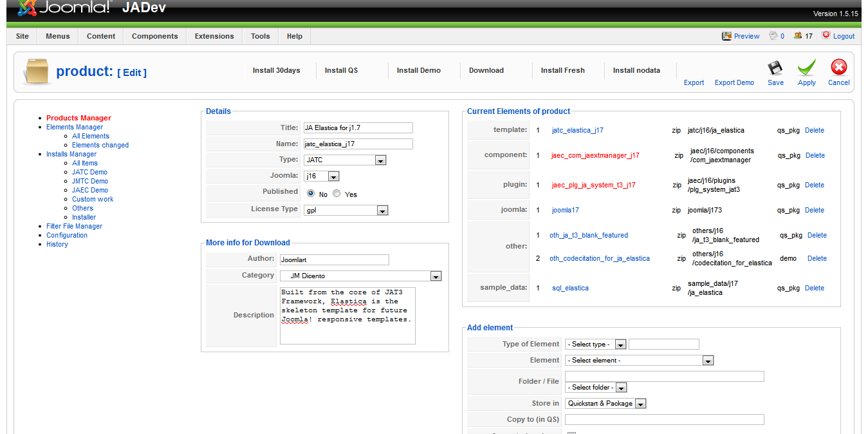Click the Install Demo button
Viewport: 868px width, 434px height.
click(x=418, y=70)
